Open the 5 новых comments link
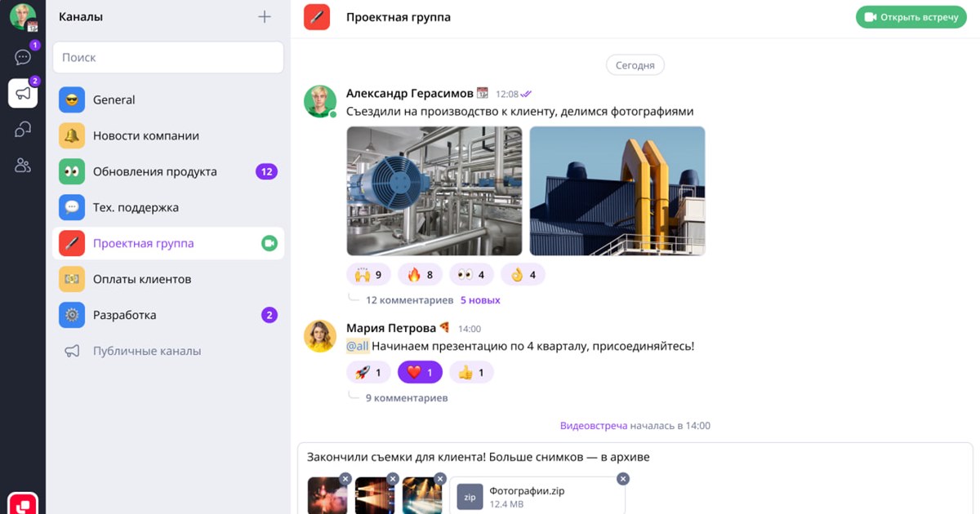 coord(480,300)
